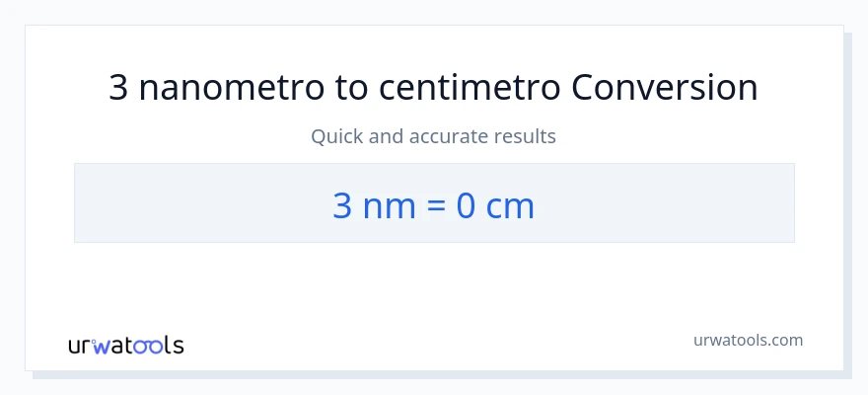The image size is (868, 395).
Task: Click the number '3' in the title
Action: (118, 88)
